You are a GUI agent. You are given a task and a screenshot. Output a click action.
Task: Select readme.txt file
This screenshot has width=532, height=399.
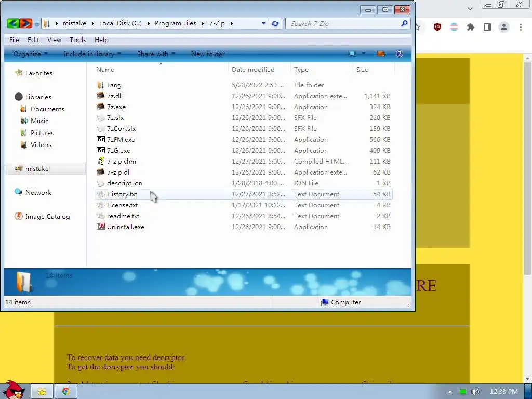243,216
